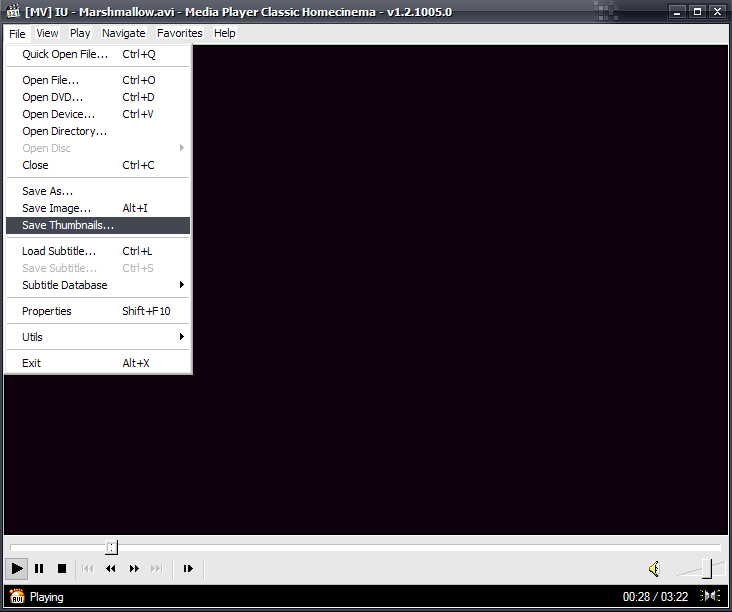
Task: Skip to next track icon
Action: 157,569
